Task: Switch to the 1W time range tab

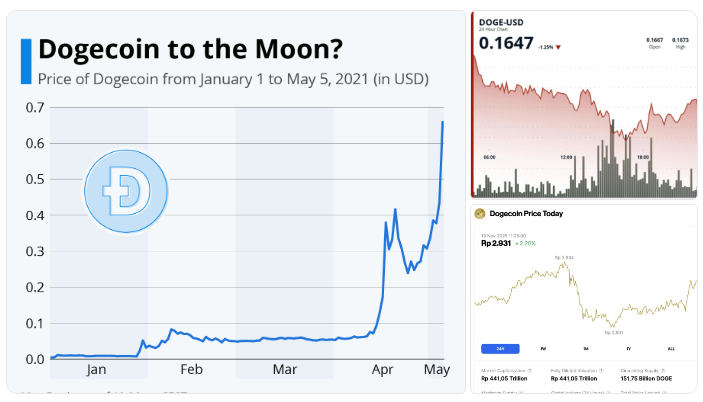Action: tap(543, 348)
